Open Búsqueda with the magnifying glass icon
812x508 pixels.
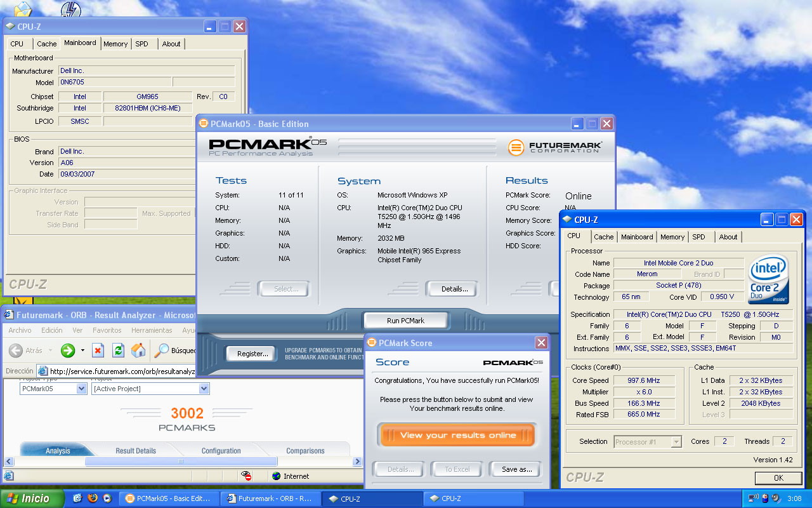tap(162, 351)
